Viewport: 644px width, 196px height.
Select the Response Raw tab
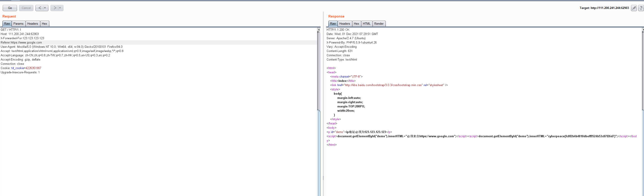point(333,24)
